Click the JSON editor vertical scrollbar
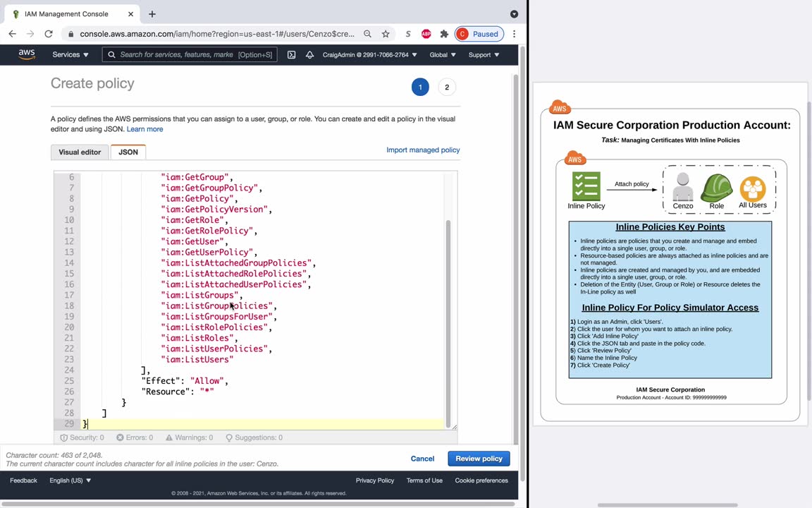The image size is (812, 508). click(448, 317)
